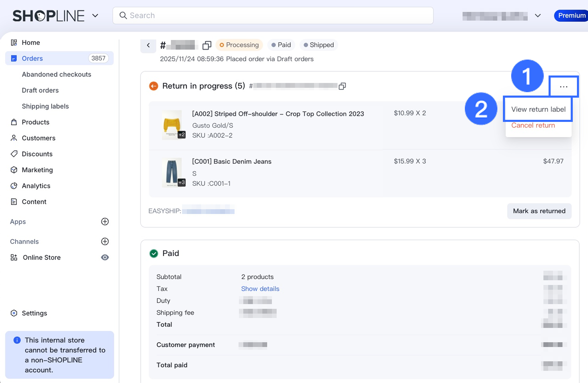
Task: Open the Striped Off-shoulder product thumbnail
Action: pos(172,124)
